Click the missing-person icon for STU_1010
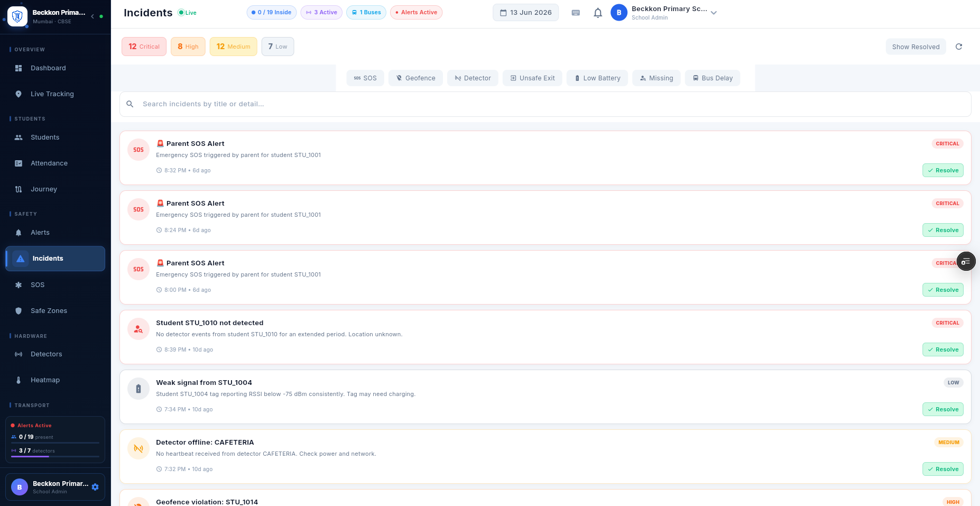 coord(138,329)
